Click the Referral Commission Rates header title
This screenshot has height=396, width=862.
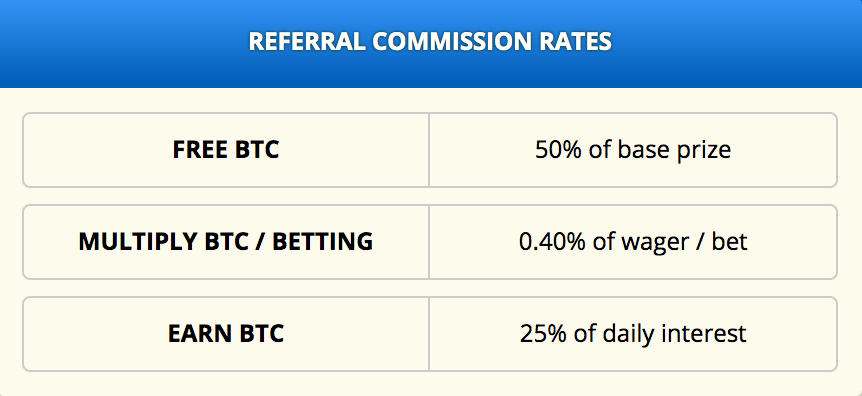(430, 42)
